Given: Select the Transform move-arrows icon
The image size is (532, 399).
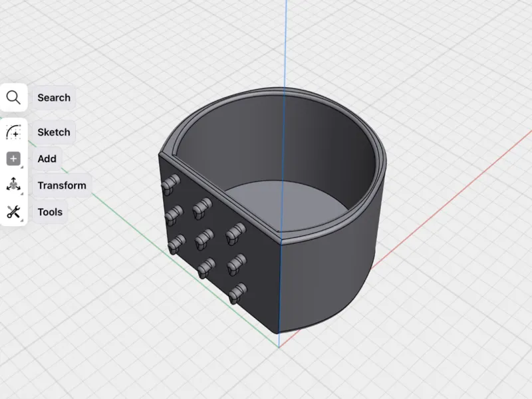Looking at the screenshot, I should [13, 185].
